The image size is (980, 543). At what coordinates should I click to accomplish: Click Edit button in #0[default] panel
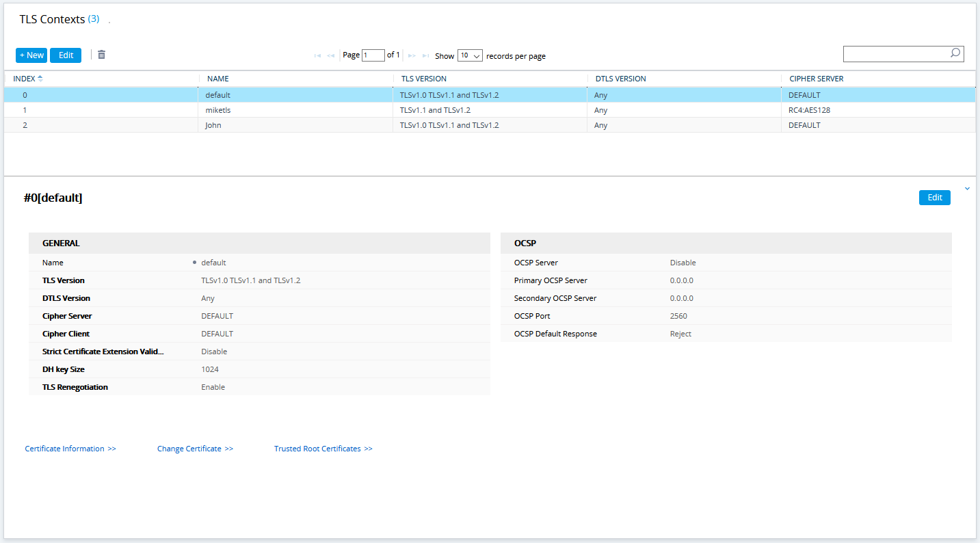[x=934, y=198]
